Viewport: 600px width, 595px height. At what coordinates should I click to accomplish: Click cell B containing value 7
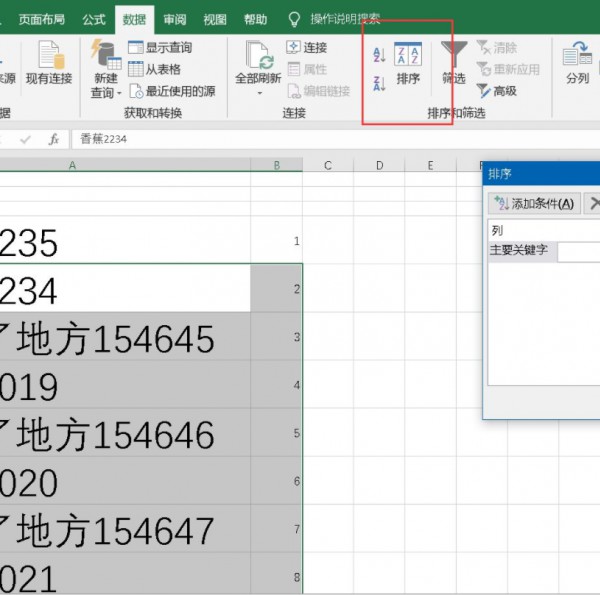point(276,529)
